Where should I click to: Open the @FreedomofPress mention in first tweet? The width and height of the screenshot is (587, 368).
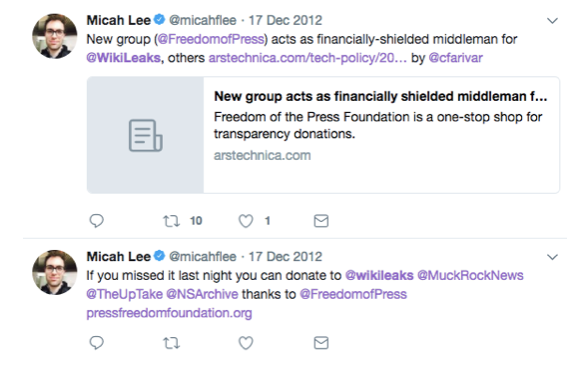pyautogui.click(x=211, y=39)
